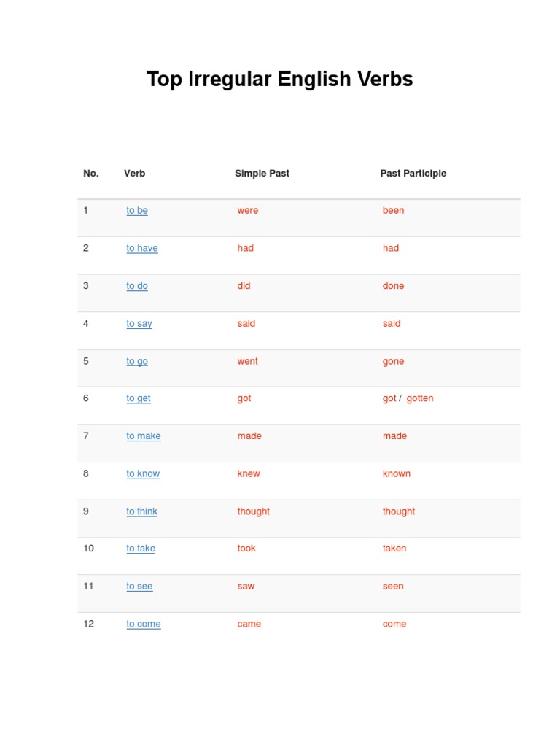Click the past participle "gotten"

[x=420, y=398]
